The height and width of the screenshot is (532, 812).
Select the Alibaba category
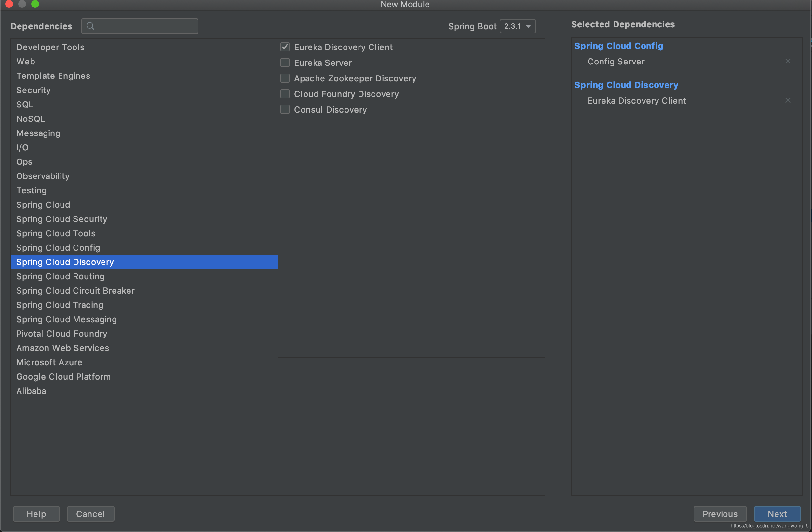tap(31, 391)
